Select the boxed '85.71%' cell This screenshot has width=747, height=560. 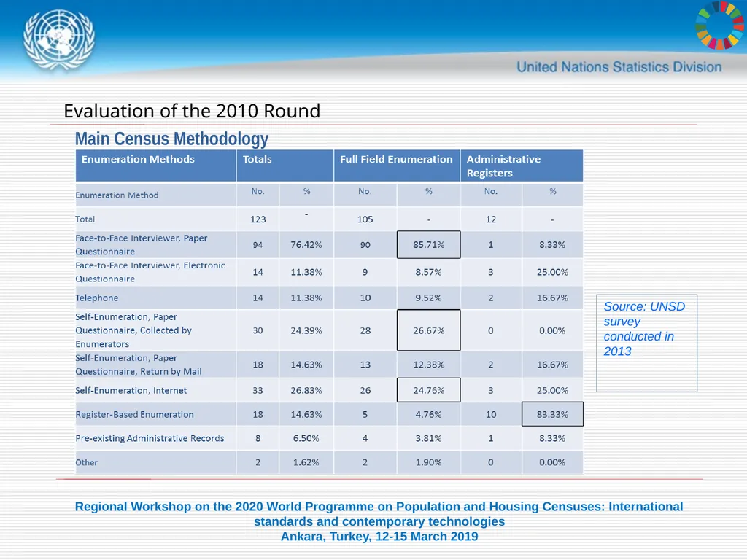pyautogui.click(x=429, y=245)
